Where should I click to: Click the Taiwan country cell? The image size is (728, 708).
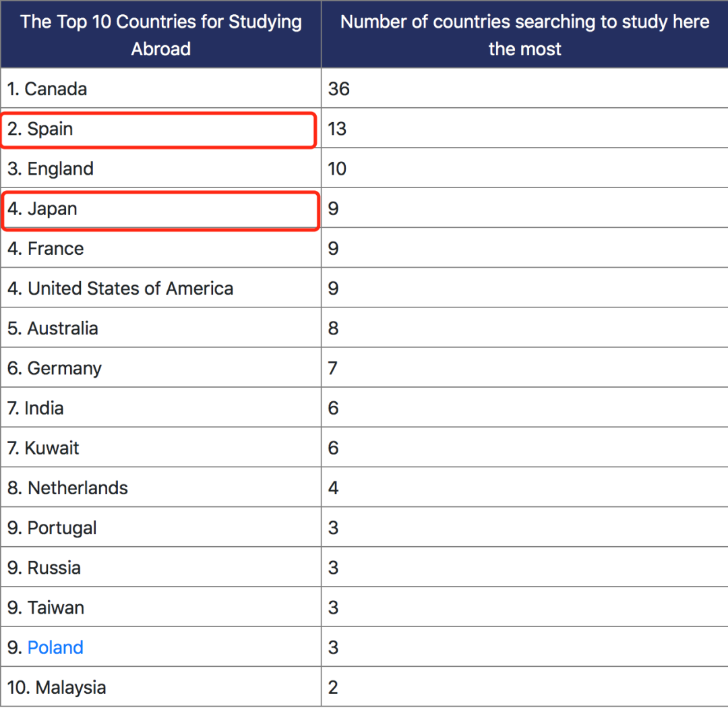[46, 608]
